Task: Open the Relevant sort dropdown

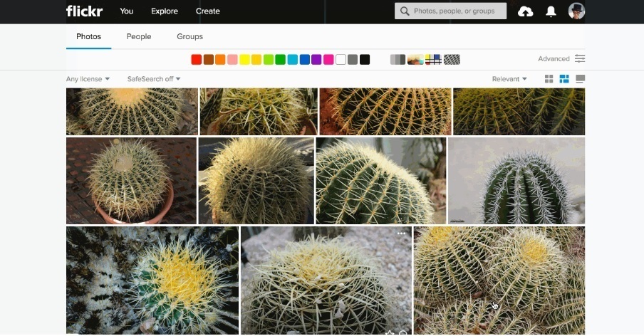Action: (x=509, y=79)
